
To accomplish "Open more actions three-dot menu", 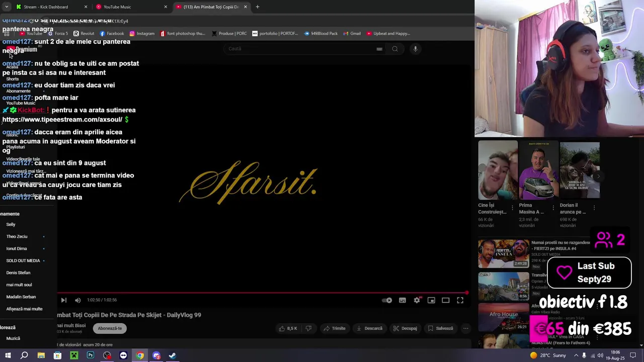I will point(466,328).
